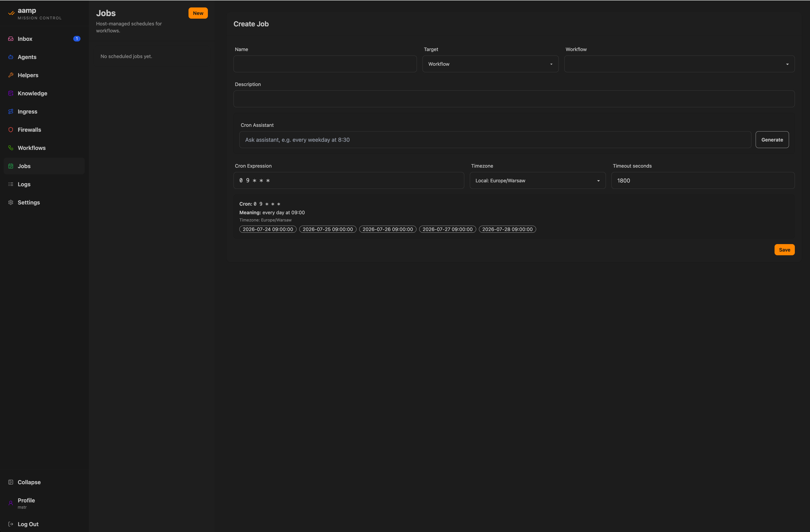Click the Logs list icon
The height and width of the screenshot is (532, 810).
[x=11, y=184]
